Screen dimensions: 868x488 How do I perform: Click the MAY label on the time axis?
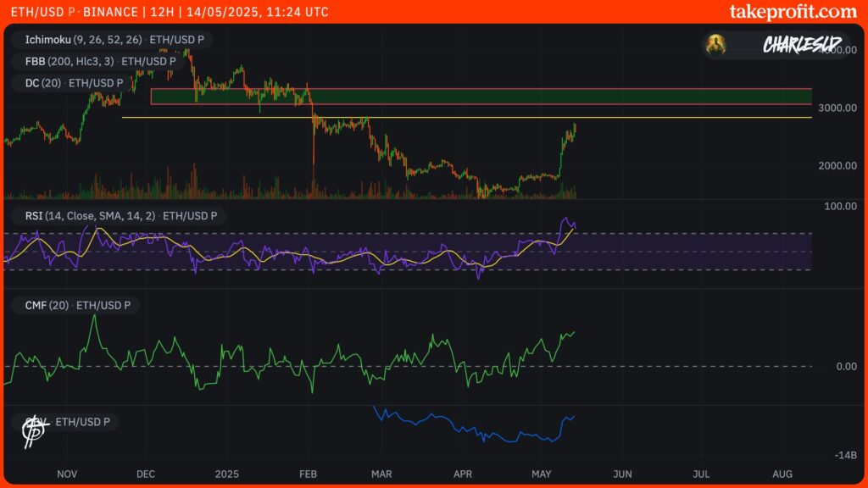point(542,474)
